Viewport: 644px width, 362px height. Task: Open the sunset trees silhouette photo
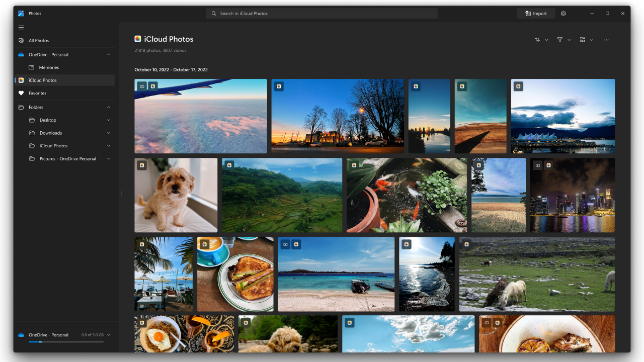338,116
